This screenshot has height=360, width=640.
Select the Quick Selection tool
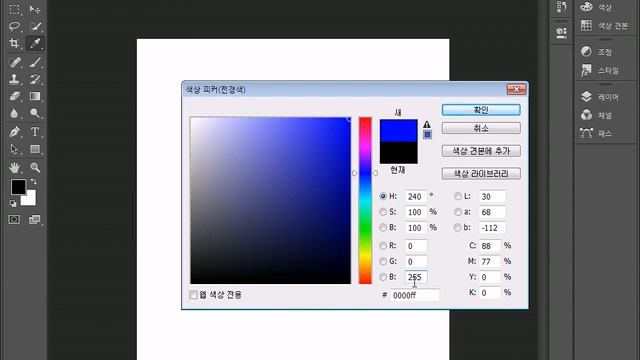pyautogui.click(x=35, y=27)
